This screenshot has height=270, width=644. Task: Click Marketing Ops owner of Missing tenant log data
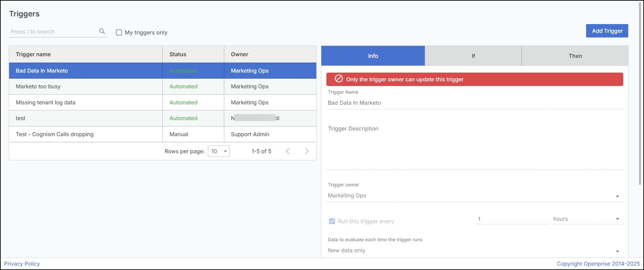click(x=250, y=102)
